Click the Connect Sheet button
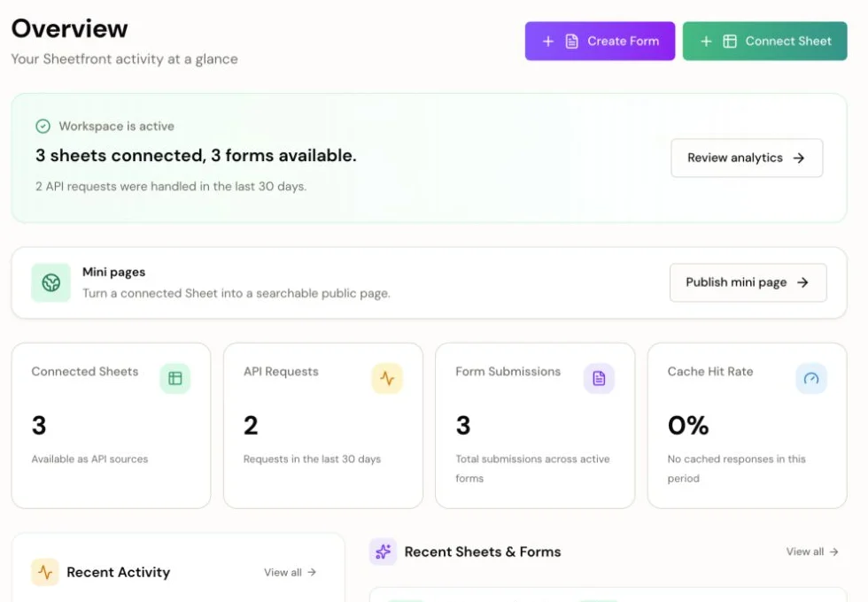Image resolution: width=868 pixels, height=602 pixels. (764, 41)
